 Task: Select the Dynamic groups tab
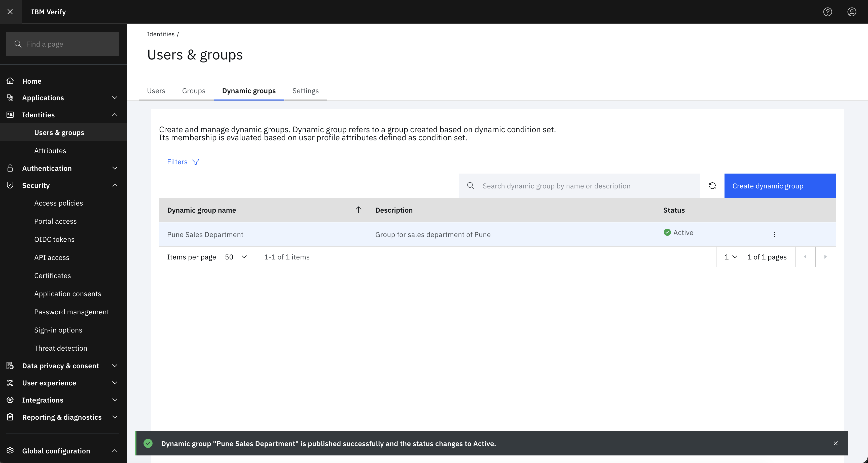click(249, 91)
